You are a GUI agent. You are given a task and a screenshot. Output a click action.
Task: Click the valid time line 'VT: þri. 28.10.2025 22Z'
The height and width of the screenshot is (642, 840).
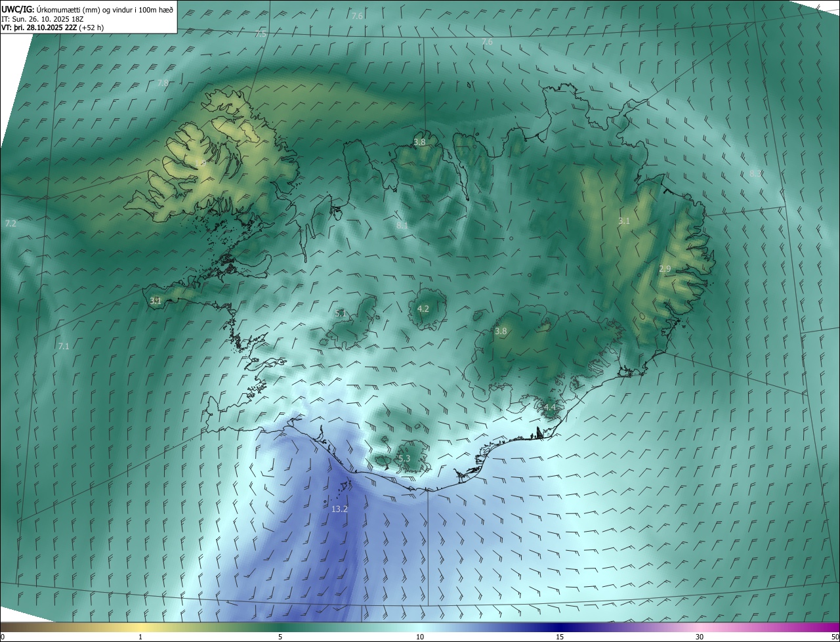(x=39, y=28)
